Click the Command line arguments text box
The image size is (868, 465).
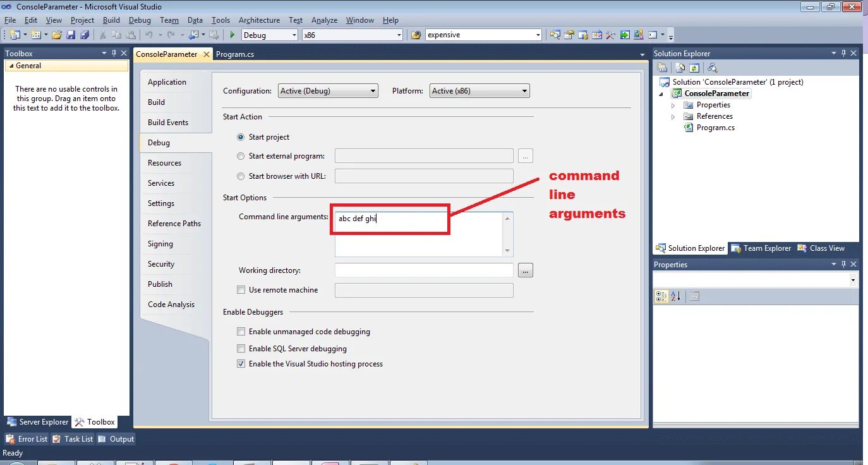(x=424, y=234)
